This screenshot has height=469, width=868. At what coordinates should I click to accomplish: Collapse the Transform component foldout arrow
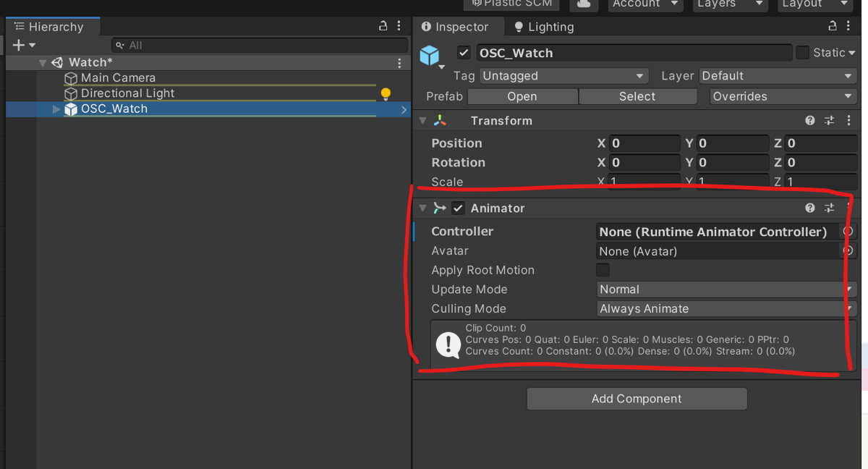point(423,121)
